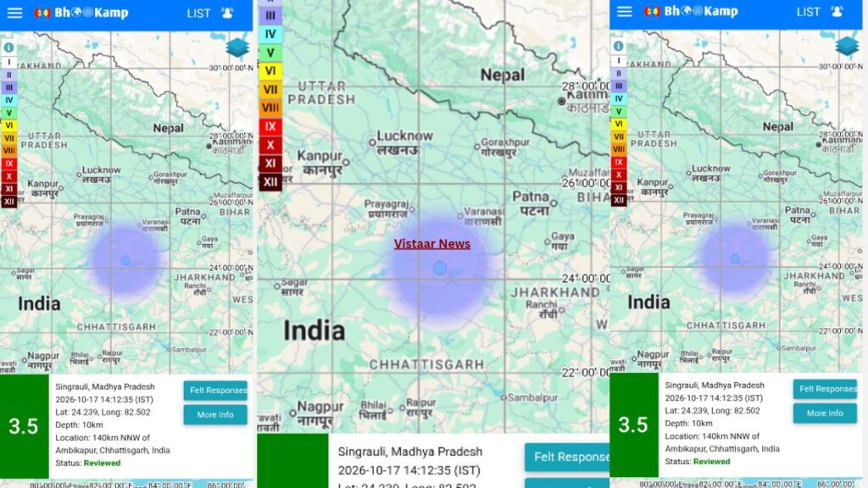Viewport: 868px width, 488px height.
Task: Click Felt Responses button in left screenshot
Action: point(215,390)
